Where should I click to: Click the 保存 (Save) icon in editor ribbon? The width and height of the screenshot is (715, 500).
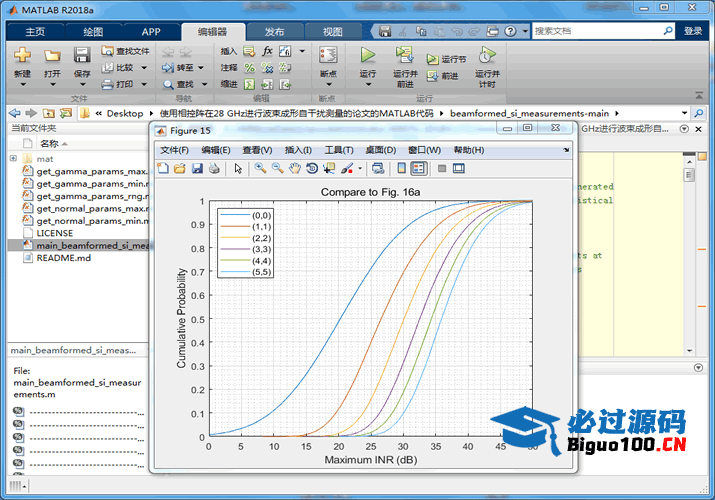pos(82,55)
